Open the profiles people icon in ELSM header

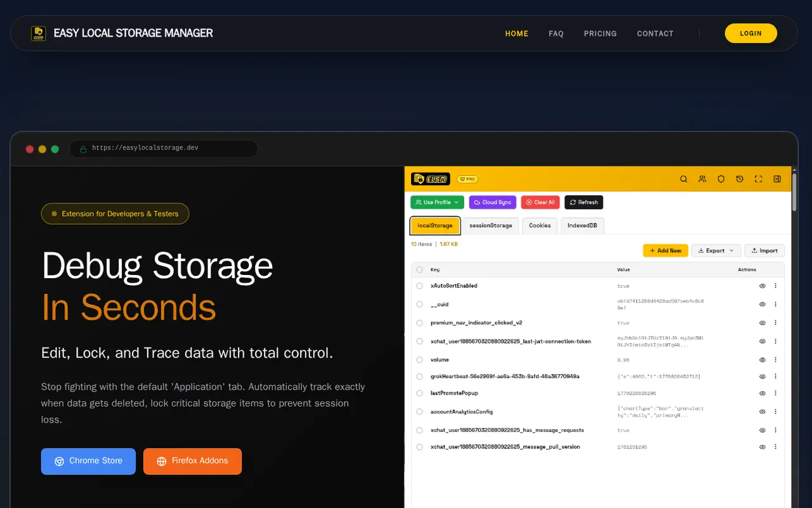702,179
